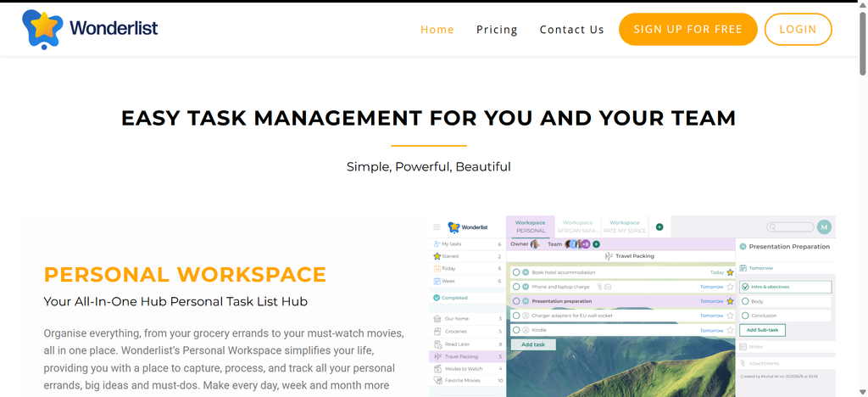Screen dimensions: 868x397
Task: Select the Workspace RATE MY SERICE tab
Action: click(625, 226)
